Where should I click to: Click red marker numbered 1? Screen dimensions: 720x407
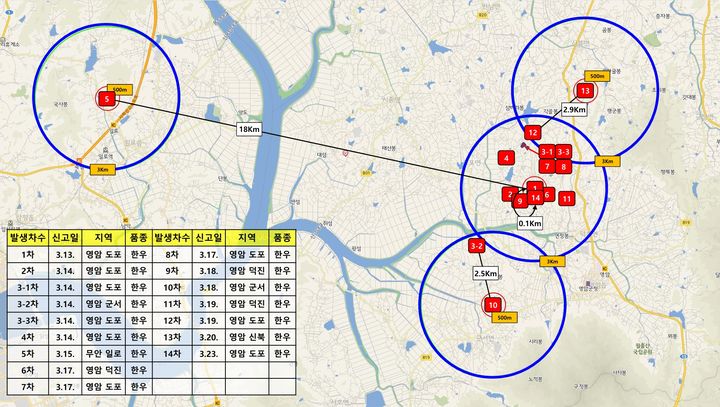coord(535,186)
